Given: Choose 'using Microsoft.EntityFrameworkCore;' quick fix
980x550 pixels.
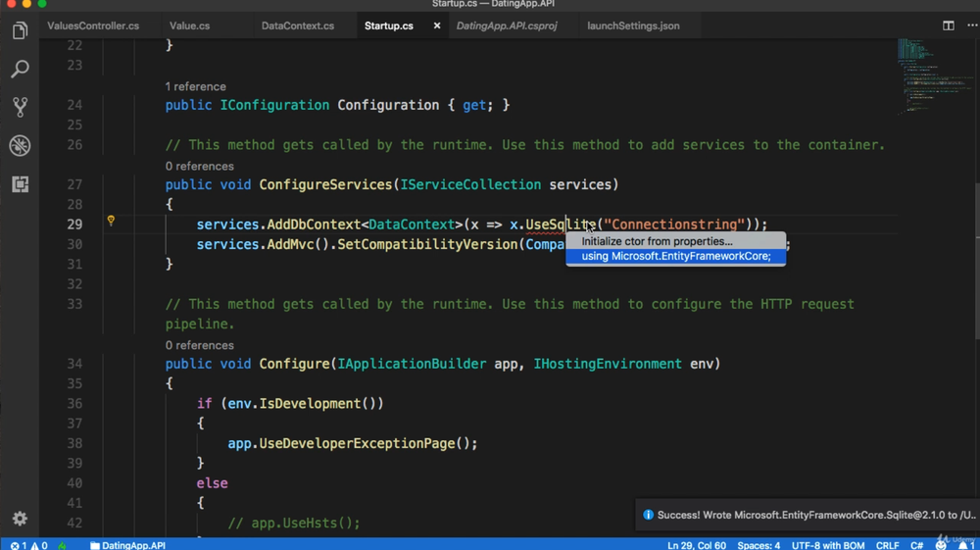Looking at the screenshot, I should [x=675, y=256].
